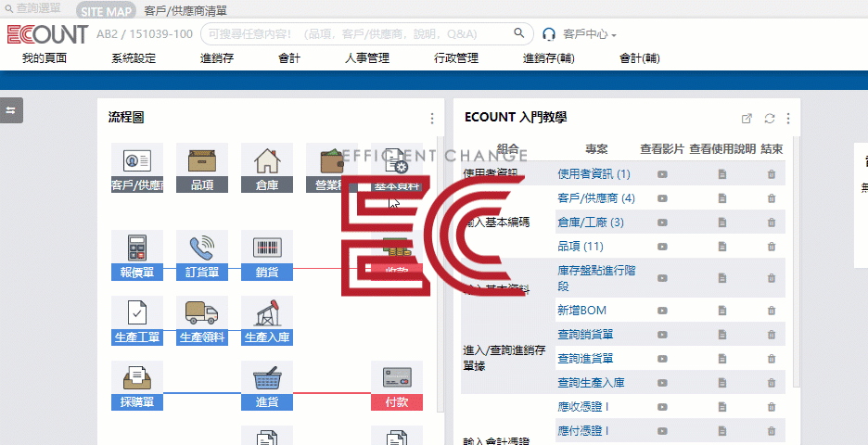868x445 pixels.
Task: Open 人事管理 menu
Action: 367,58
